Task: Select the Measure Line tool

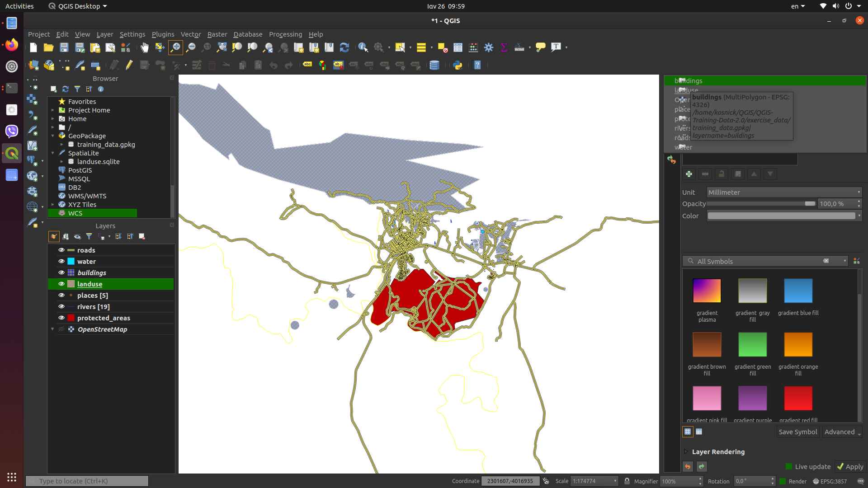Action: [519, 47]
